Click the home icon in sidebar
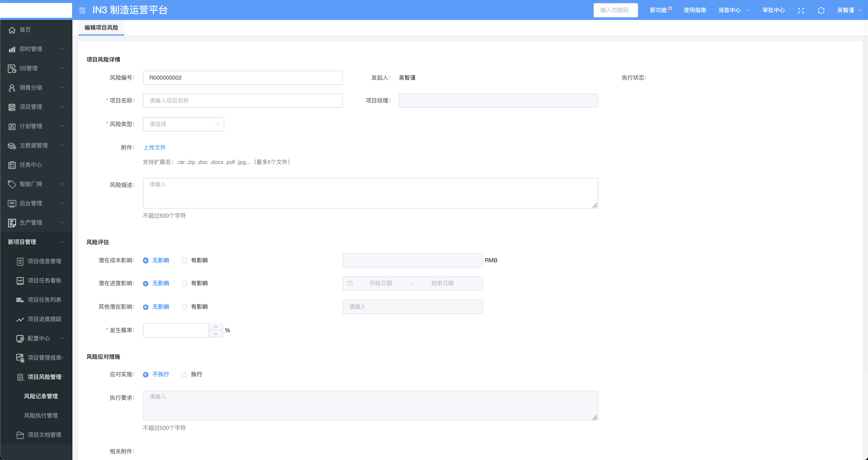This screenshot has width=868, height=460. pyautogui.click(x=12, y=30)
